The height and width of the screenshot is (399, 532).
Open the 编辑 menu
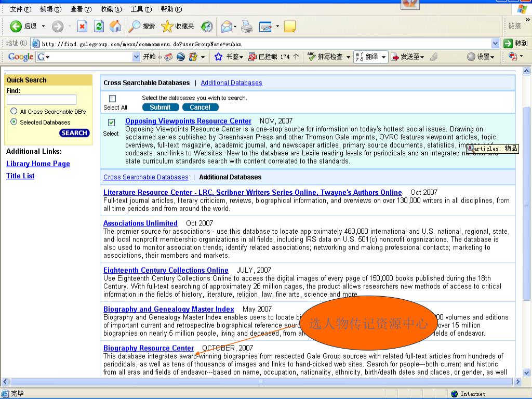51,9
